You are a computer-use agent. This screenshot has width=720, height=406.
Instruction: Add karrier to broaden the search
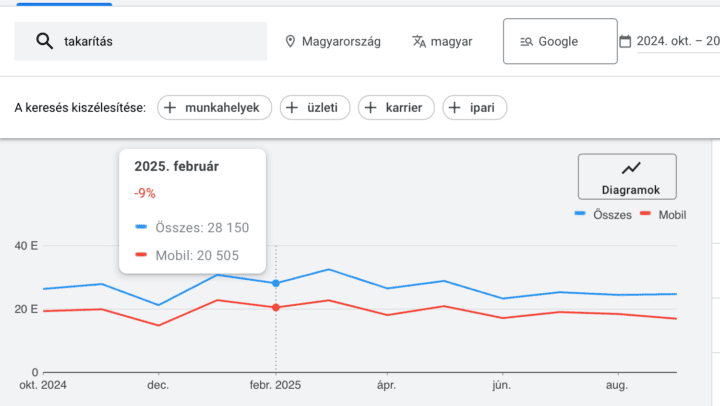coord(396,107)
